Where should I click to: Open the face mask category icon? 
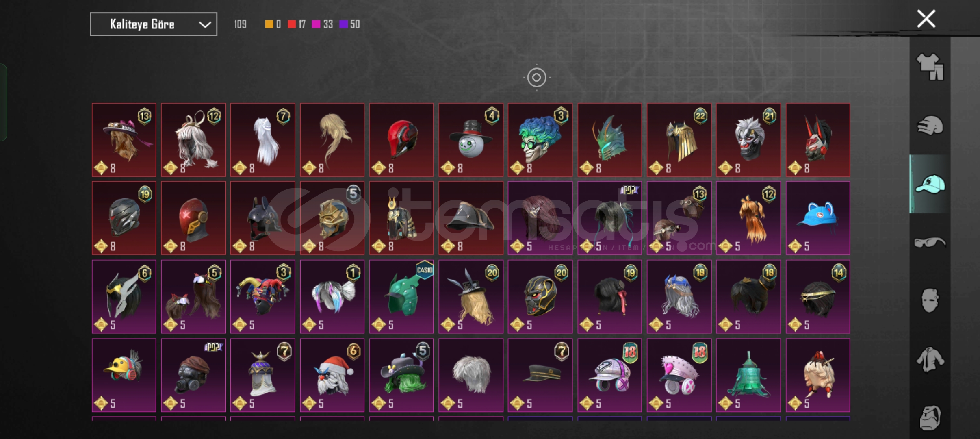[x=930, y=301]
